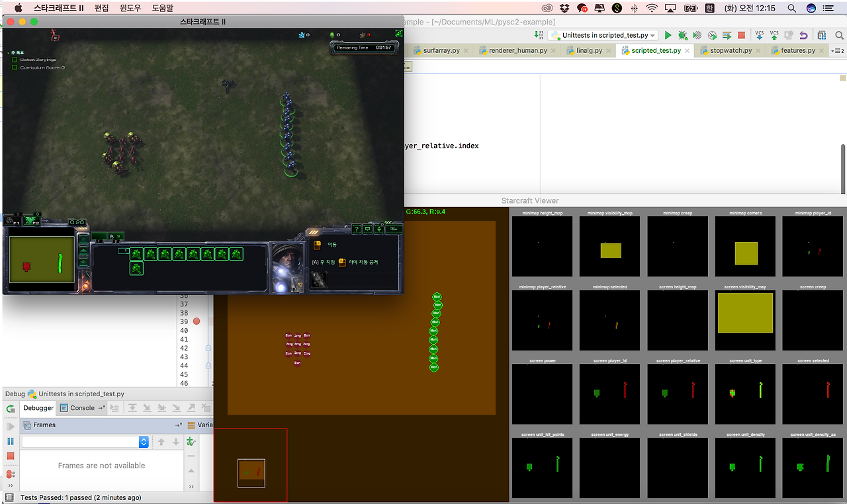Click the VCS update project icon

[759, 35]
